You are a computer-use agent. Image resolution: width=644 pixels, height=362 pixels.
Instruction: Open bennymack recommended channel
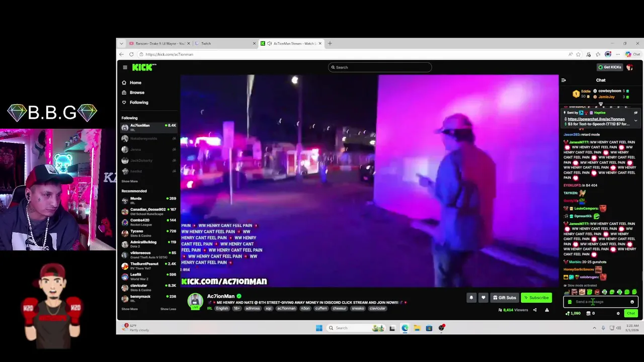click(149, 298)
